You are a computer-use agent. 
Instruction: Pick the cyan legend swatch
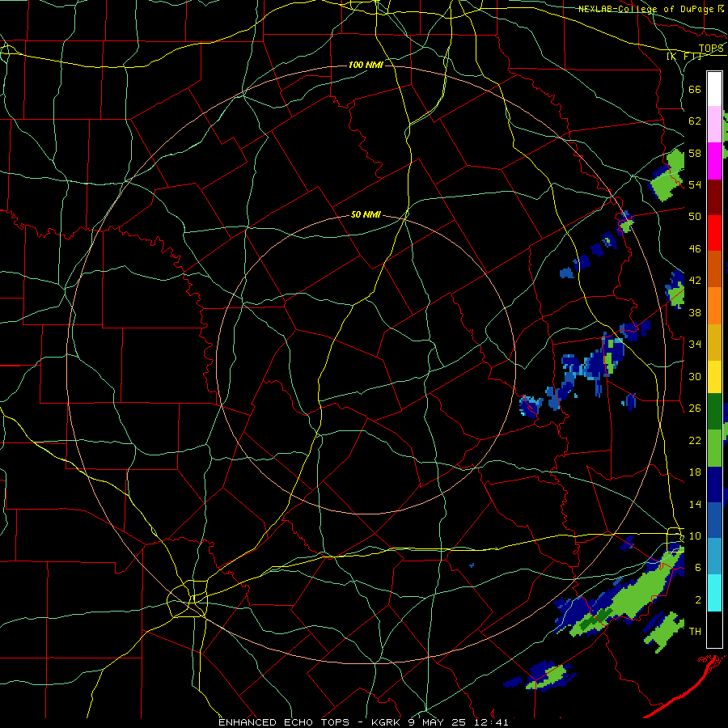tap(714, 593)
